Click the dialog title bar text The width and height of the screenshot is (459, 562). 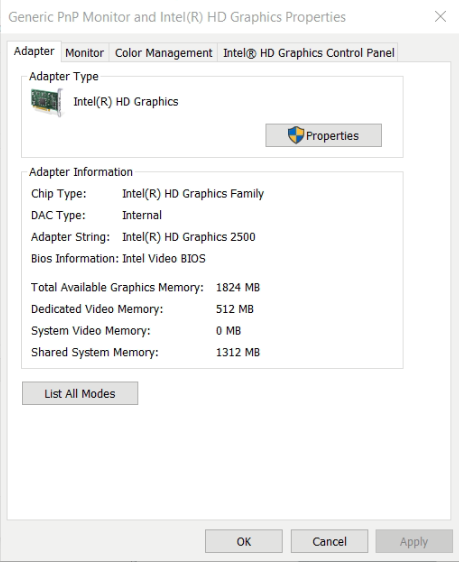177,17
